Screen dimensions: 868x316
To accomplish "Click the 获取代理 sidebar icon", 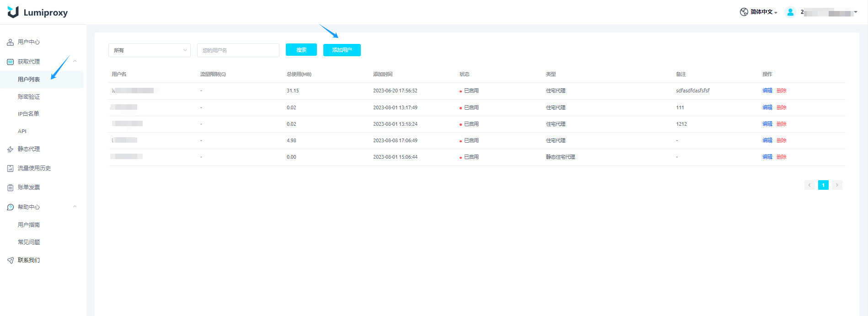I will tap(10, 62).
